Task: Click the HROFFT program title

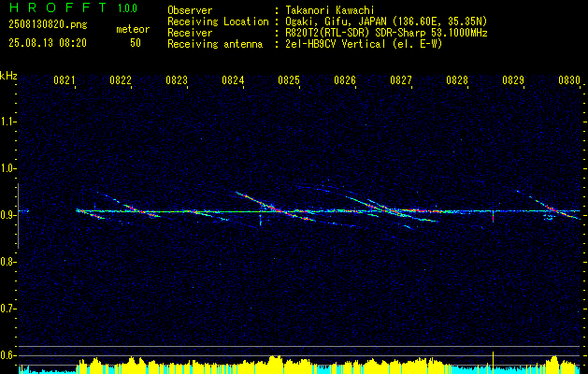Action: tap(58, 7)
